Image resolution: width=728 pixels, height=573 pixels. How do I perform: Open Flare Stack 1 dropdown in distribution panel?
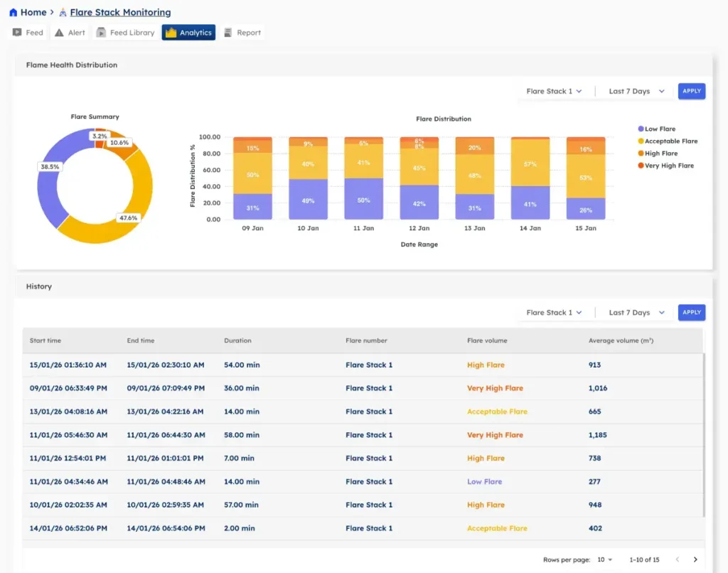[554, 92]
